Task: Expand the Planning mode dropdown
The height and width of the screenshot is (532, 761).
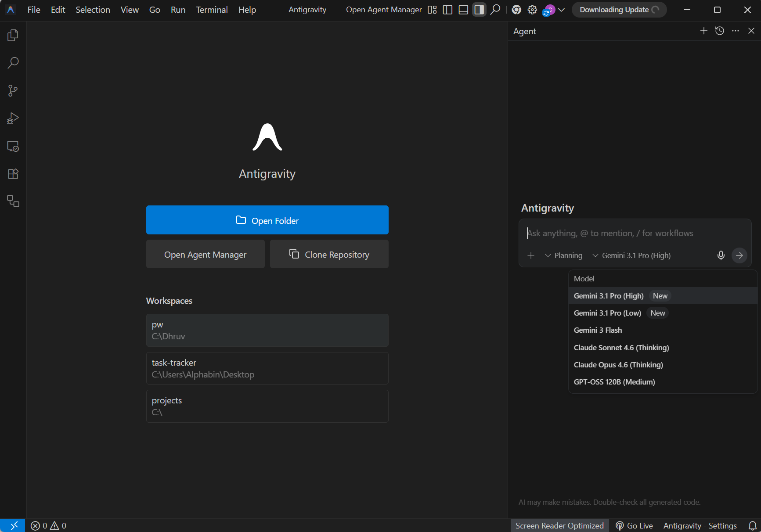Action: click(564, 255)
